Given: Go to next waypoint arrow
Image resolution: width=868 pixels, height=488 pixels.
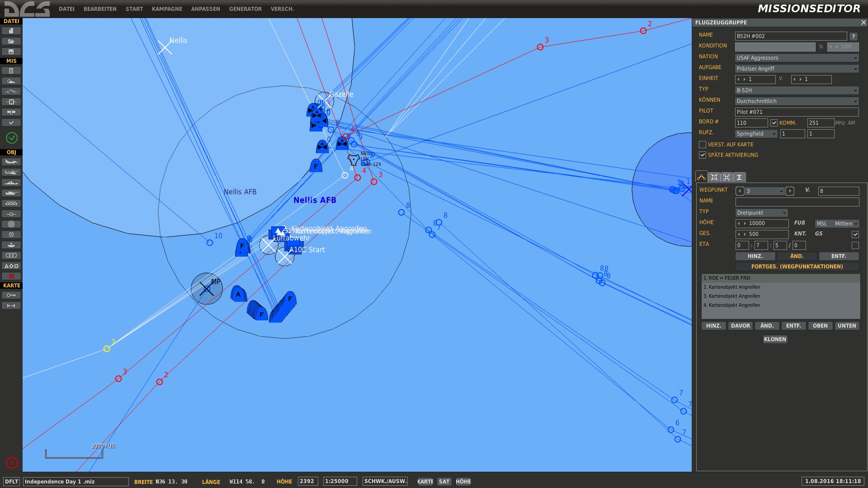Looking at the screenshot, I should click(790, 191).
